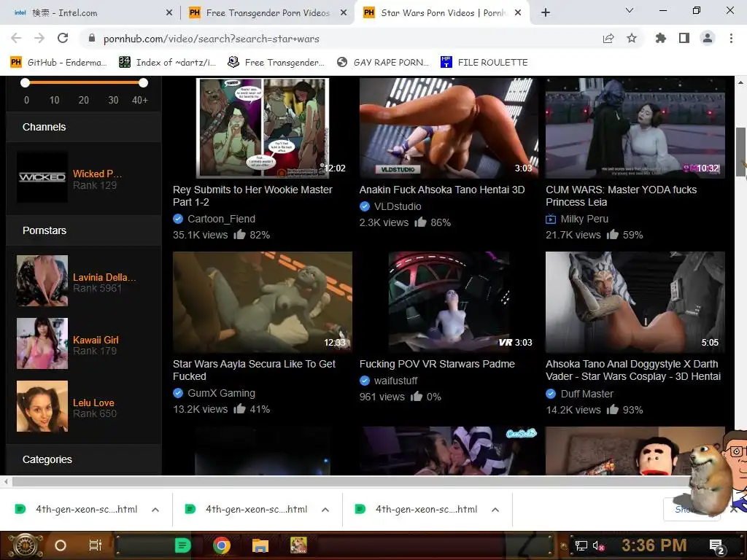Open the Wicked P... channel link
Viewport: 747px width, 560px height.
tap(97, 174)
